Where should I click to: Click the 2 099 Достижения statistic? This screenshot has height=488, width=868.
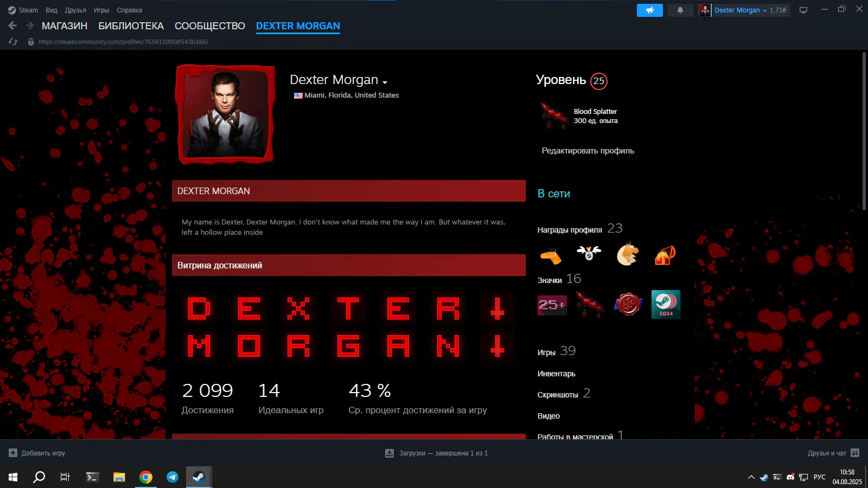click(x=208, y=398)
